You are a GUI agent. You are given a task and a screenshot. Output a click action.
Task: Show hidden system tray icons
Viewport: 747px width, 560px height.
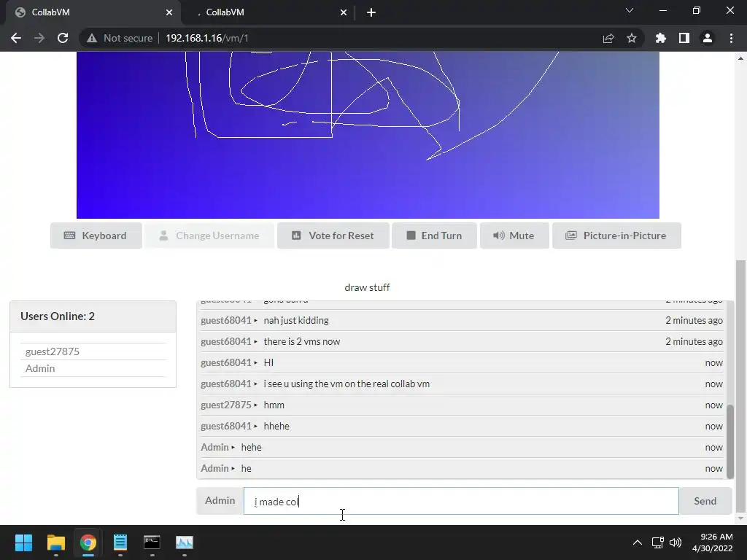click(637, 542)
